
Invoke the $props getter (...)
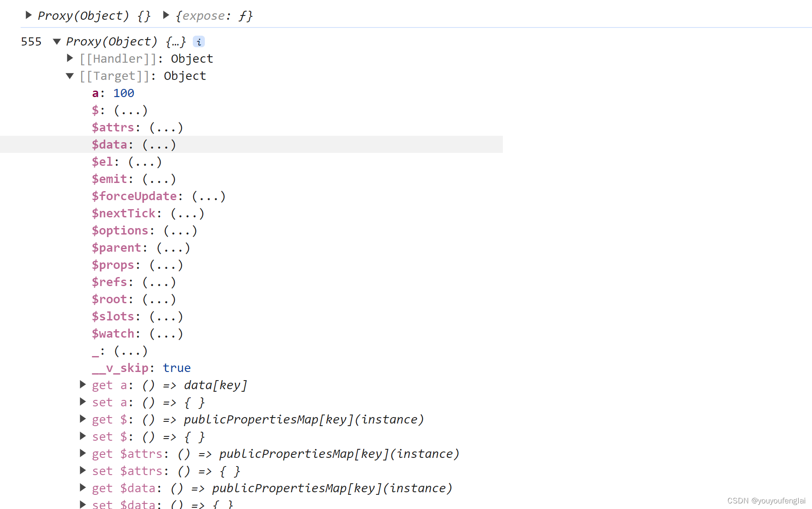(166, 265)
